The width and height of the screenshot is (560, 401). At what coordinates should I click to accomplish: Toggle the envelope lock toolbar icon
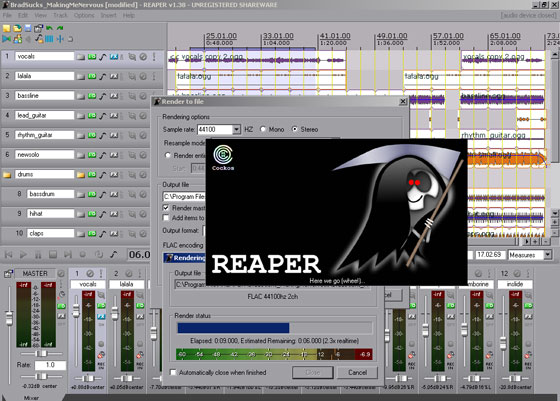click(39, 39)
